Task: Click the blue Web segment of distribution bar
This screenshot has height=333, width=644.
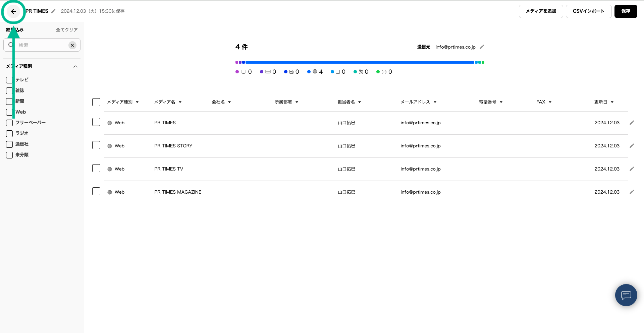Action: [x=360, y=62]
